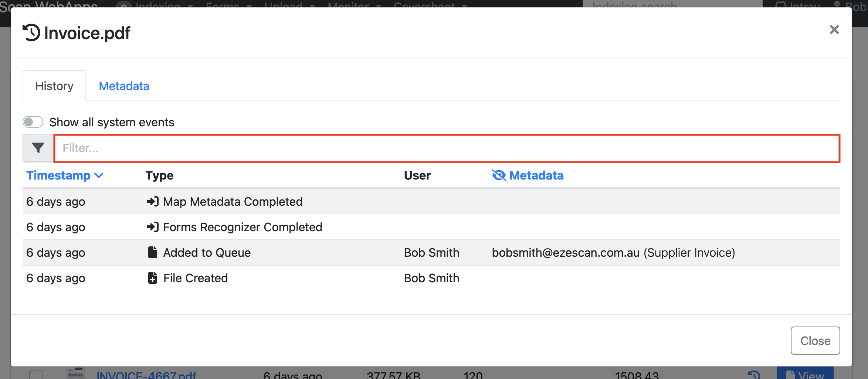Switch to the Metadata tab

tap(124, 86)
